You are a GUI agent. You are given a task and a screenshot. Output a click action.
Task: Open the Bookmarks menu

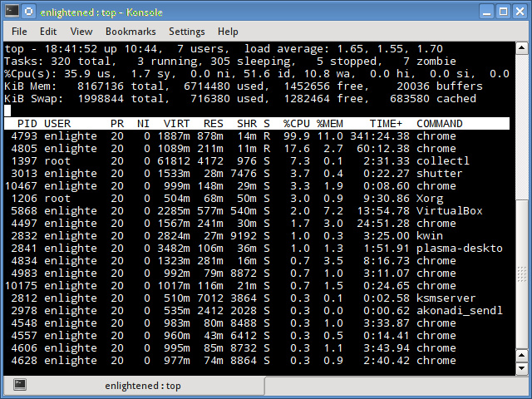[x=130, y=32]
